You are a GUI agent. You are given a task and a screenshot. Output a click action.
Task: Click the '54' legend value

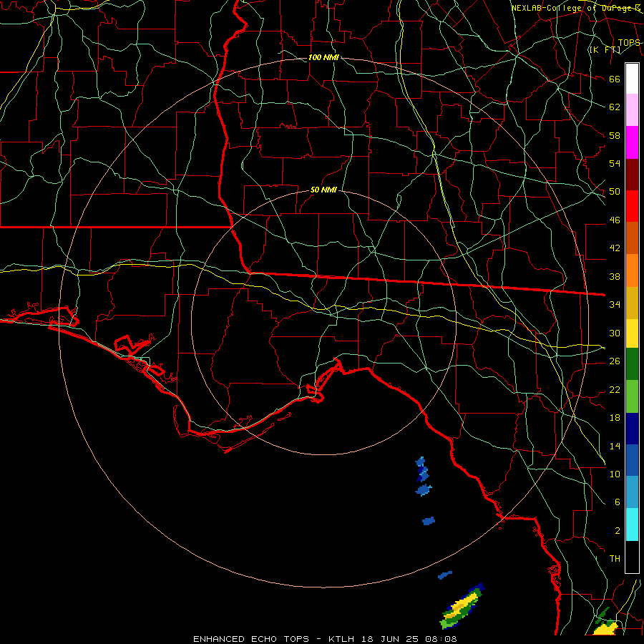(615, 163)
